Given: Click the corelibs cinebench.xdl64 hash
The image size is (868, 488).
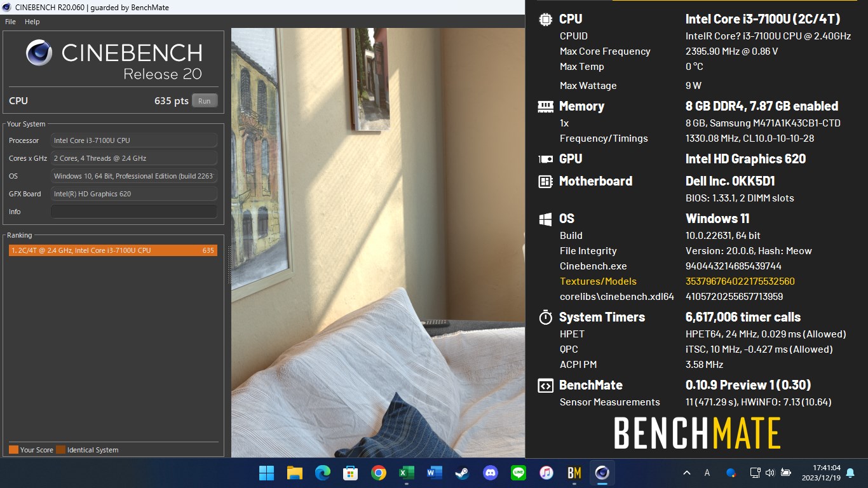Looking at the screenshot, I should [735, 297].
